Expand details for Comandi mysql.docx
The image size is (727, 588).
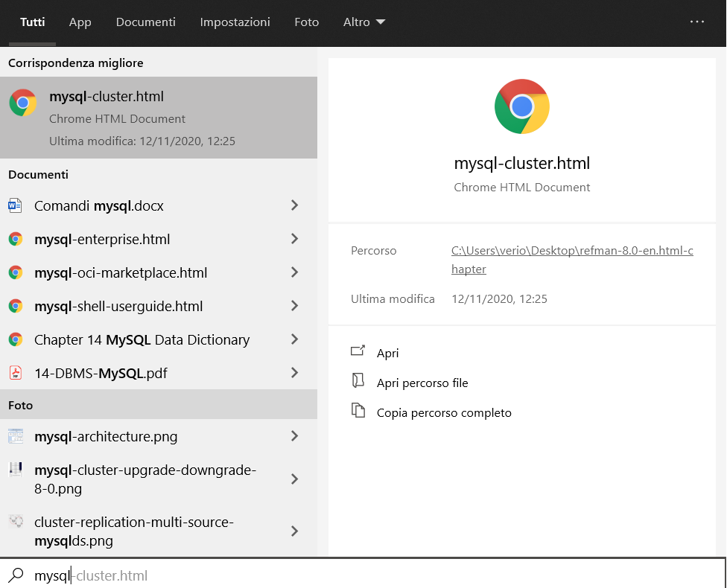tap(294, 205)
